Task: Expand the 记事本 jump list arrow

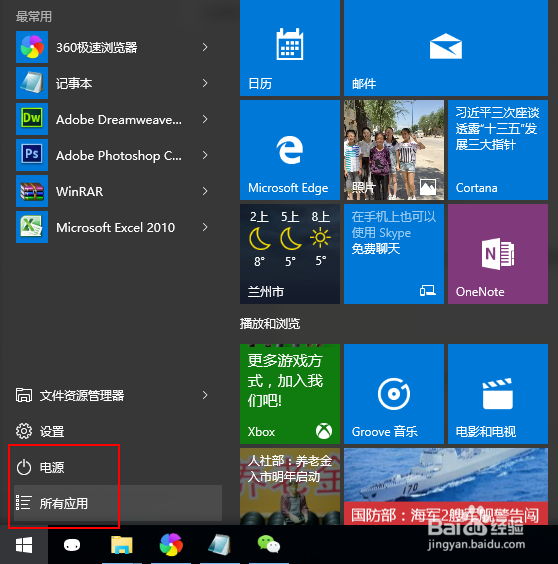Action: 205,83
